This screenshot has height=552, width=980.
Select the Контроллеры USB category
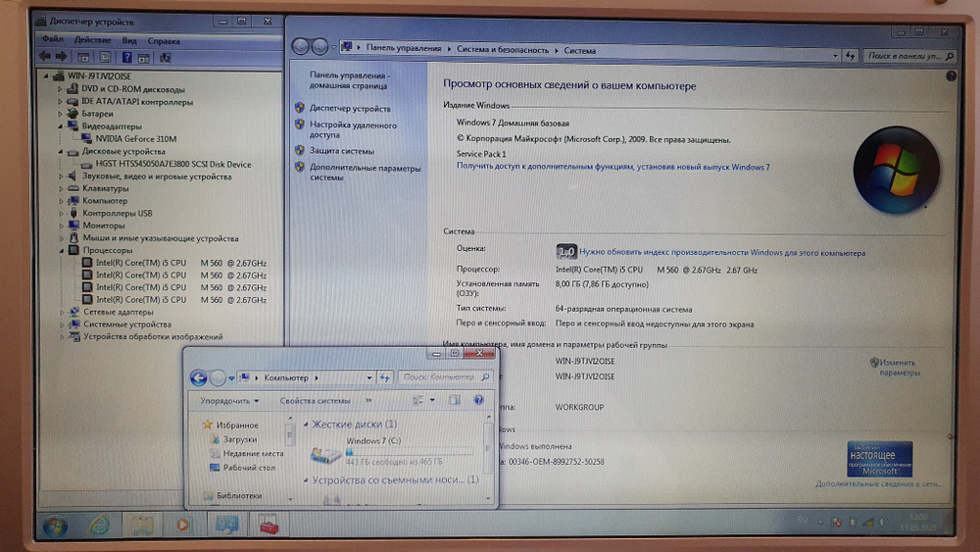click(x=117, y=213)
